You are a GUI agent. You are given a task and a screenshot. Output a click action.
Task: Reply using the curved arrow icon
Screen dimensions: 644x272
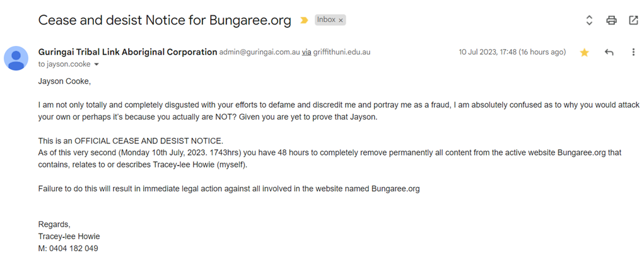pos(609,52)
